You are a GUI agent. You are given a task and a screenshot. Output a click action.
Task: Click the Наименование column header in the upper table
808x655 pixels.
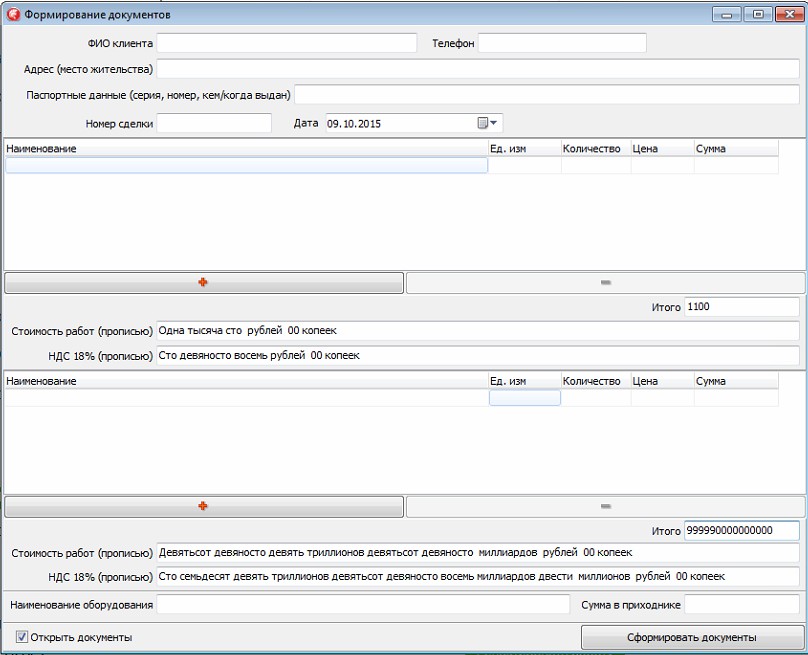[x=246, y=149]
